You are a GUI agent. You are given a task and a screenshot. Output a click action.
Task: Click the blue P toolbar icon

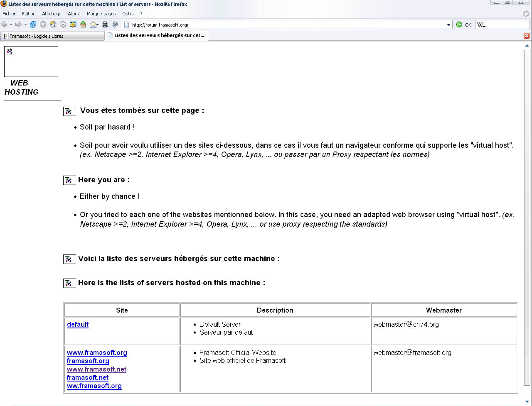[116, 24]
